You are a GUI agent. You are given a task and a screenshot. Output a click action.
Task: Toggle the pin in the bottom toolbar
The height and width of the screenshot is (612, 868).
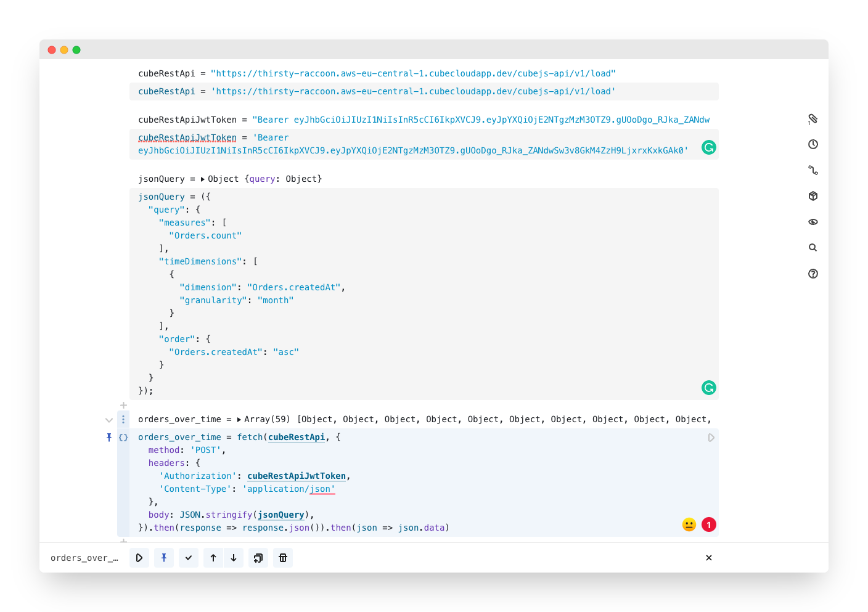164,558
